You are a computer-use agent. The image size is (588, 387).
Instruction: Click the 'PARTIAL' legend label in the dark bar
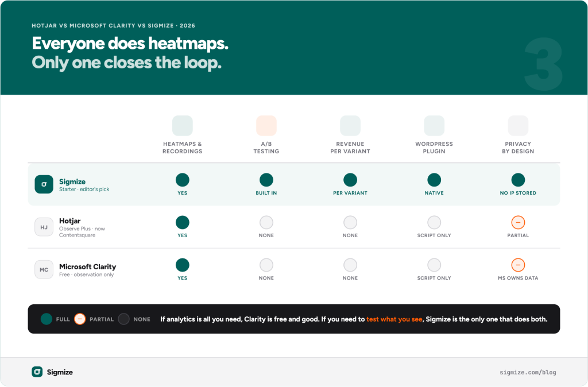[x=102, y=319]
